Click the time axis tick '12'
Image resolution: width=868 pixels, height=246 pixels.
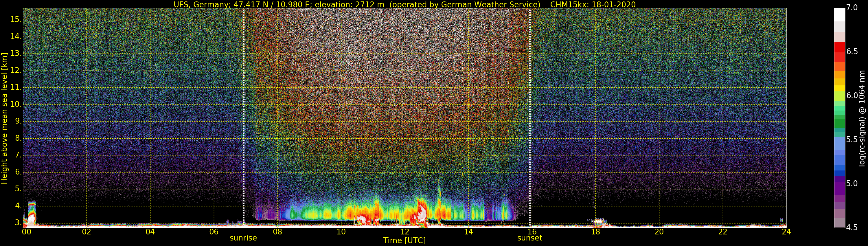405,232
